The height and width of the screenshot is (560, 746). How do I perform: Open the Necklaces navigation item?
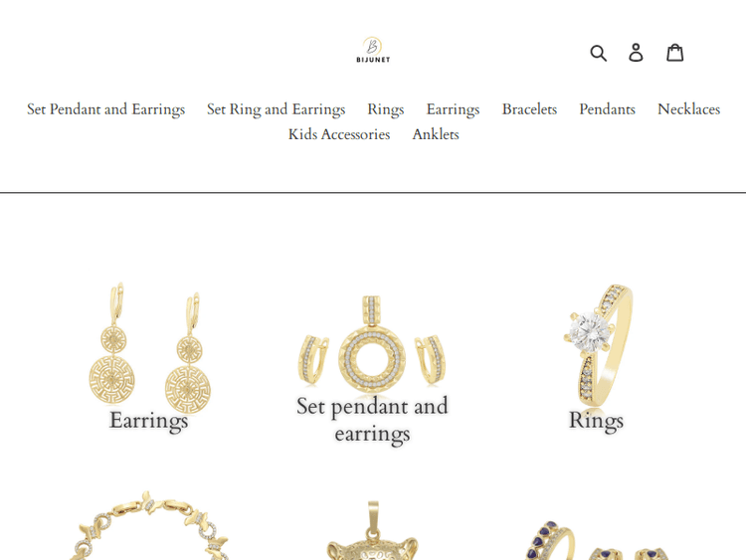[689, 109]
